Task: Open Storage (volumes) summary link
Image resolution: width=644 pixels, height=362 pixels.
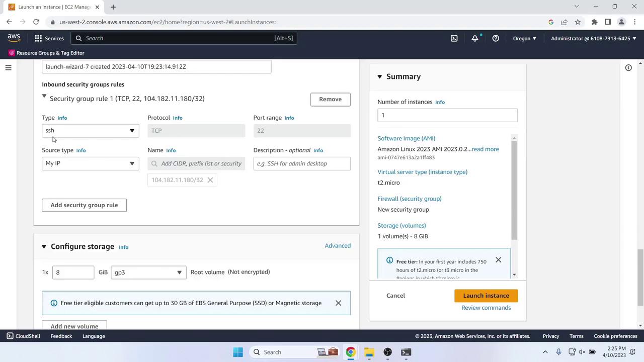Action: (402, 225)
